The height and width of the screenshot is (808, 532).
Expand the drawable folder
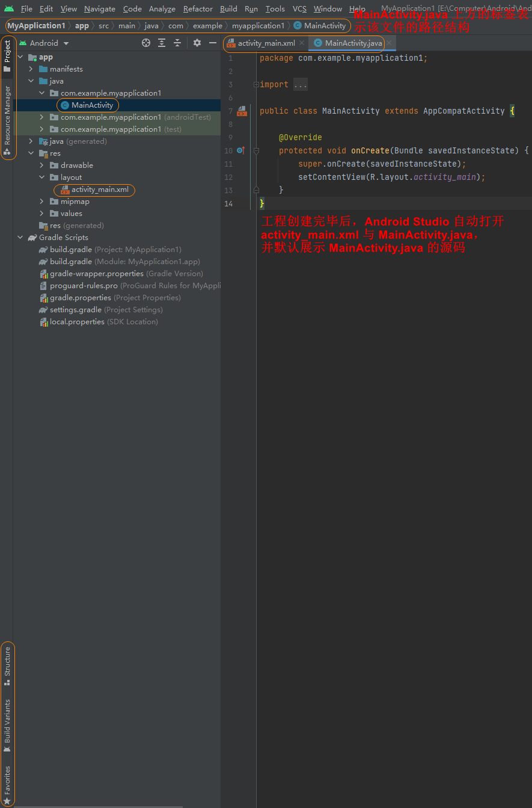(42, 165)
